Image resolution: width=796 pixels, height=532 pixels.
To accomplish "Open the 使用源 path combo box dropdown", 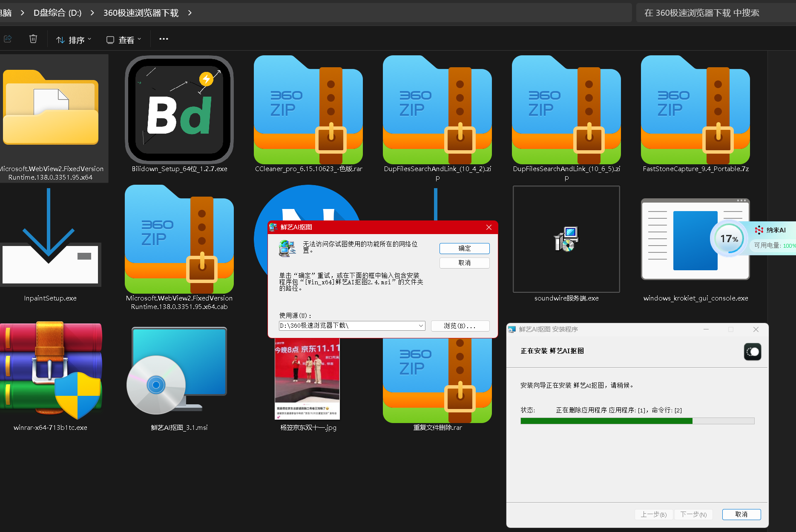I will tap(421, 326).
